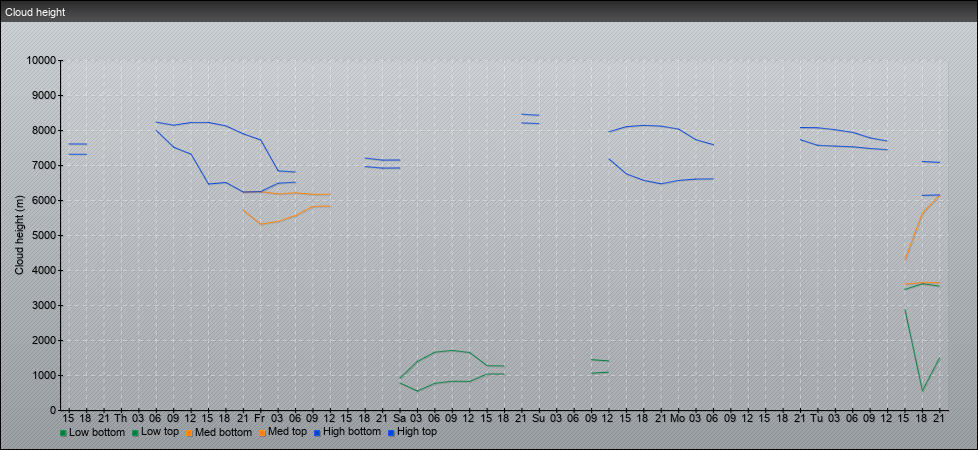This screenshot has height=450, width=978.
Task: Click the Cloud height panel title
Action: (x=35, y=12)
